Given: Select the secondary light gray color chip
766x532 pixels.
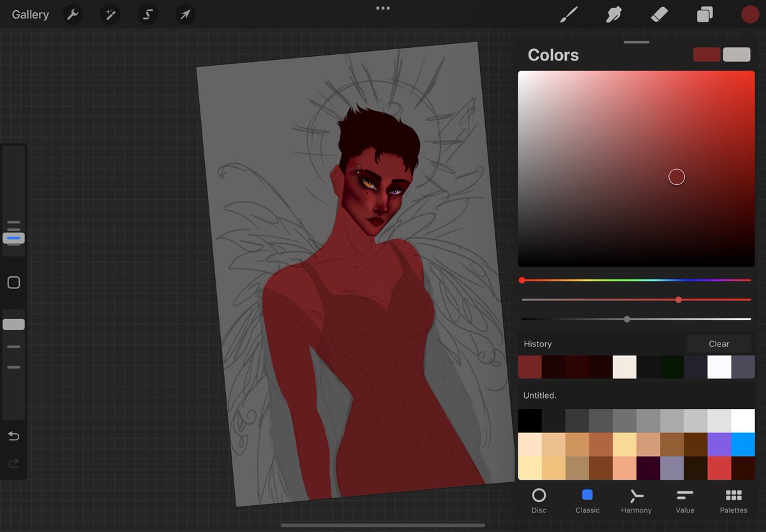Looking at the screenshot, I should (x=737, y=55).
